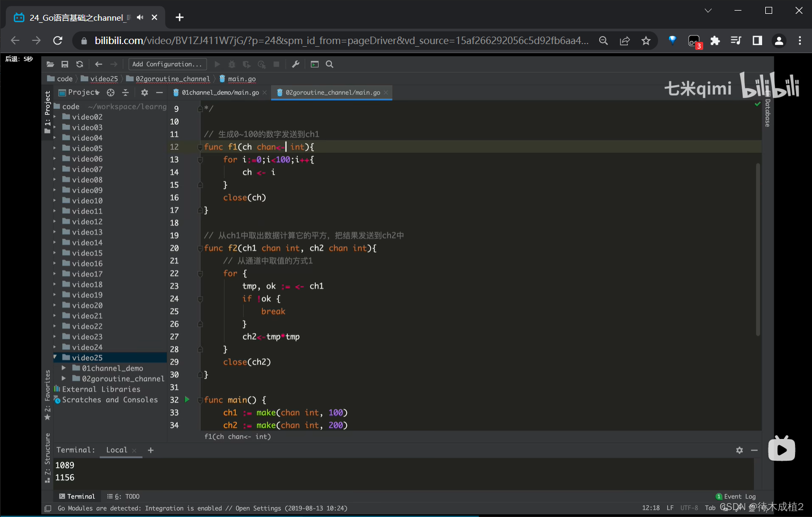
Task: Change UTF-8 file encoding
Action: point(689,508)
